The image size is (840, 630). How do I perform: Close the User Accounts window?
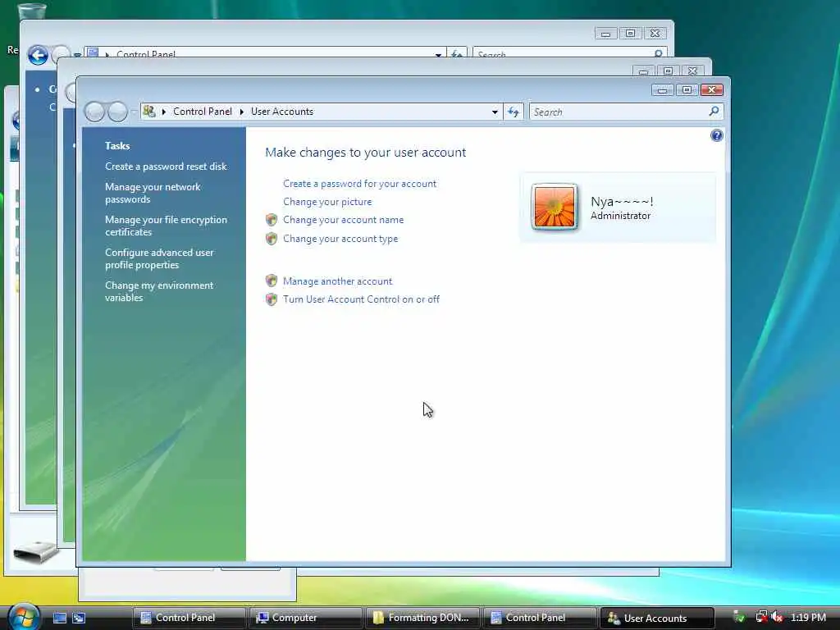[x=712, y=90]
